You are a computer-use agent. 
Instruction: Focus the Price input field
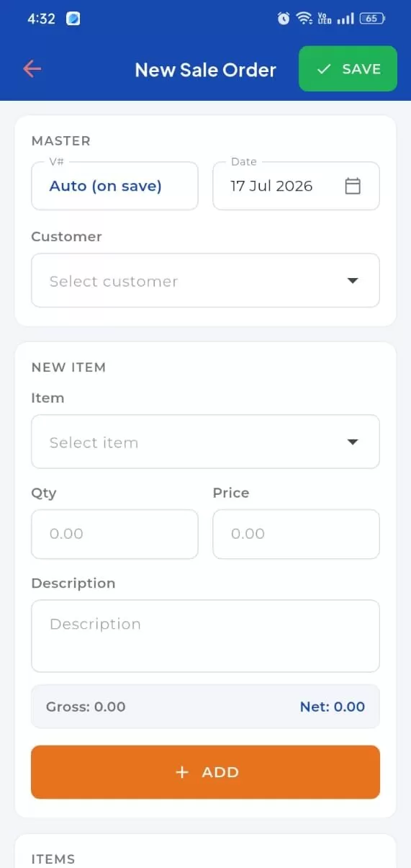(296, 534)
